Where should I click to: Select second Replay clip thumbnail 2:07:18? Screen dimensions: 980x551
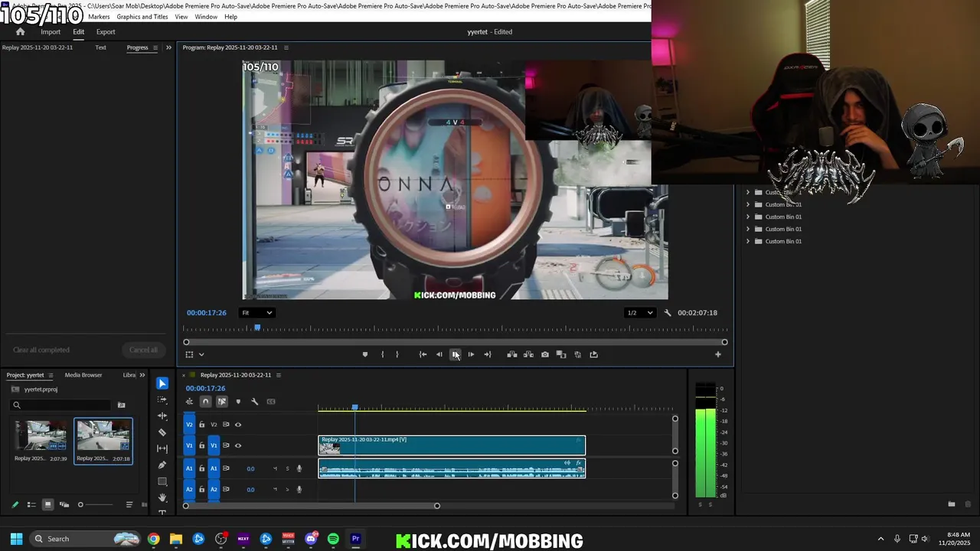tap(103, 435)
